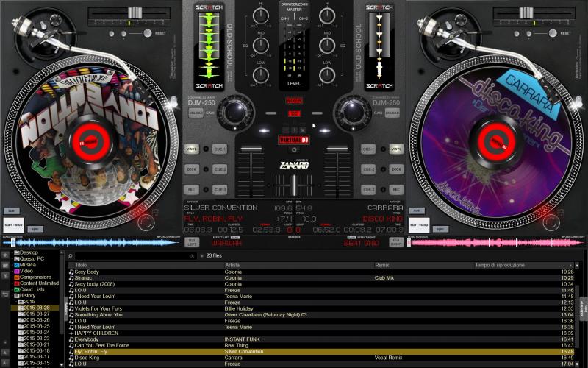588x368 pixels.
Task: Click the left deck circular loop icon
Action: click(146, 222)
